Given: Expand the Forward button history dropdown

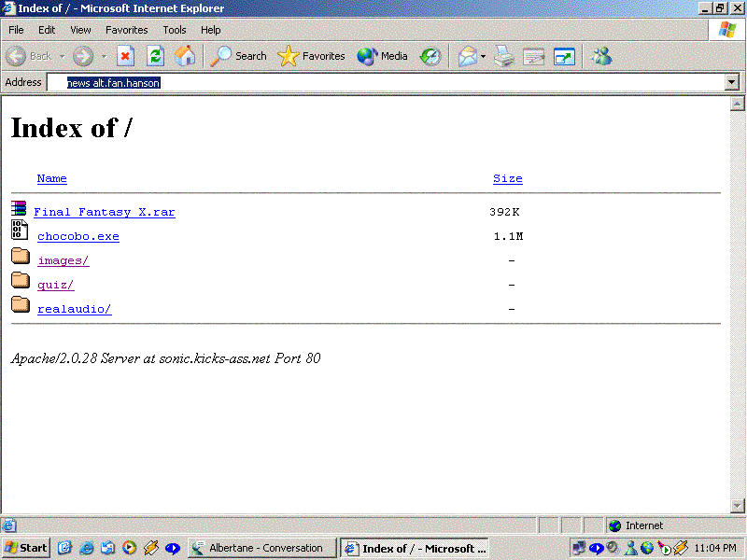Looking at the screenshot, I should click(x=104, y=56).
